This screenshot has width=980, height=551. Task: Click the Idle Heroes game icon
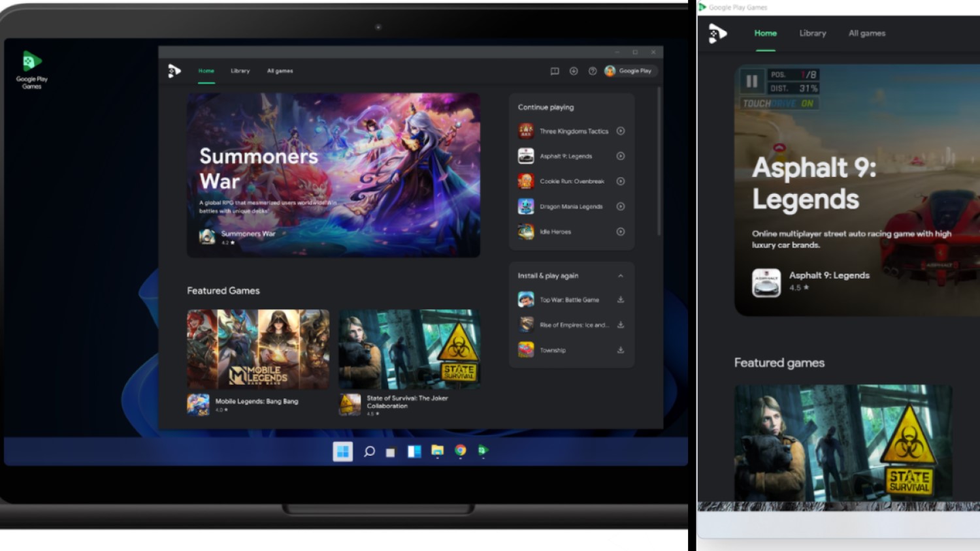(526, 232)
